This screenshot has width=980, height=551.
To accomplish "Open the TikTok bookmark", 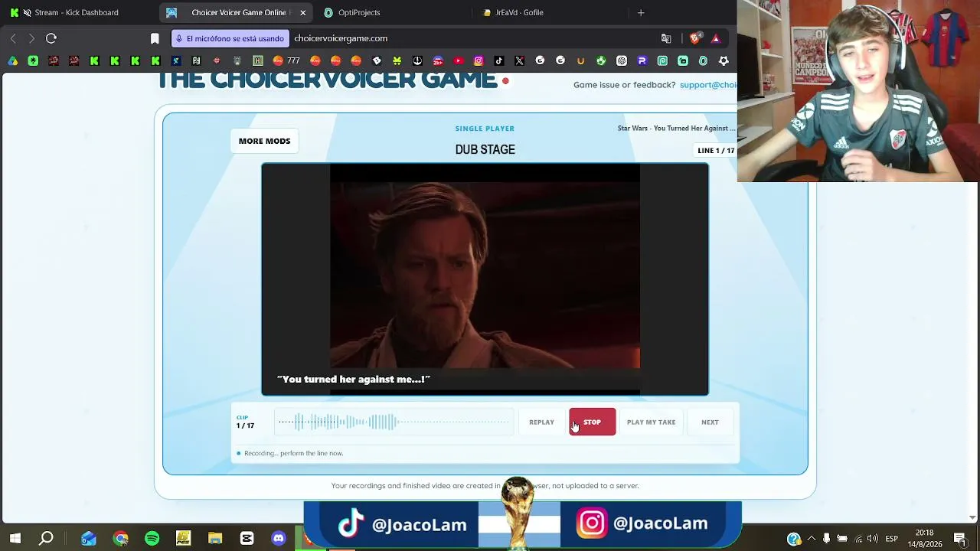I will [x=499, y=60].
